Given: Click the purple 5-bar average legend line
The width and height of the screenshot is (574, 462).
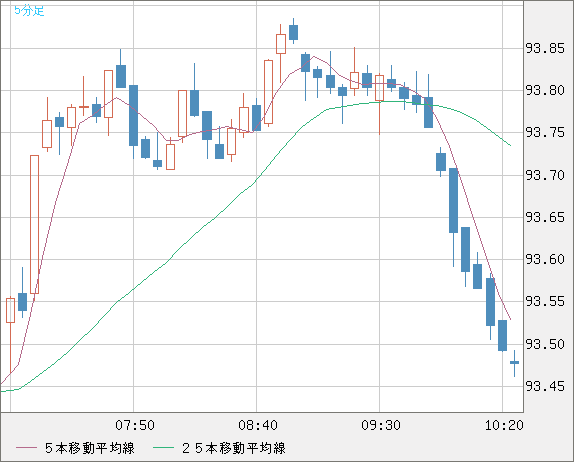Looking at the screenshot, I should click(x=26, y=448).
